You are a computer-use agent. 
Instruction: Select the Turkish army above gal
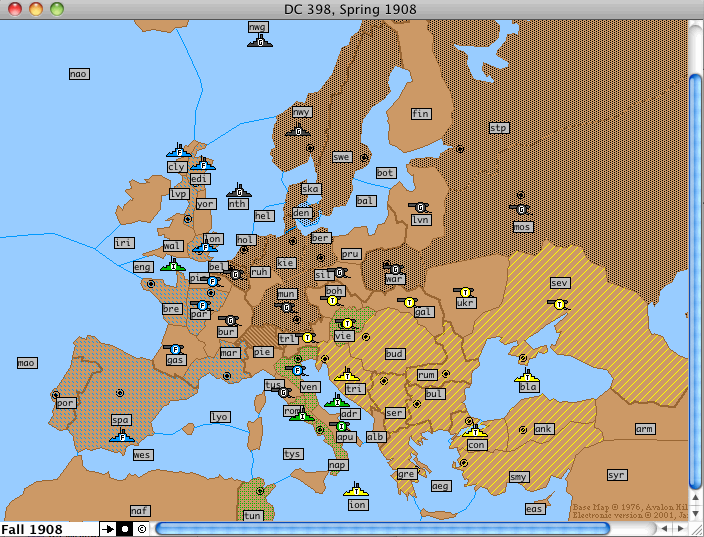(408, 302)
